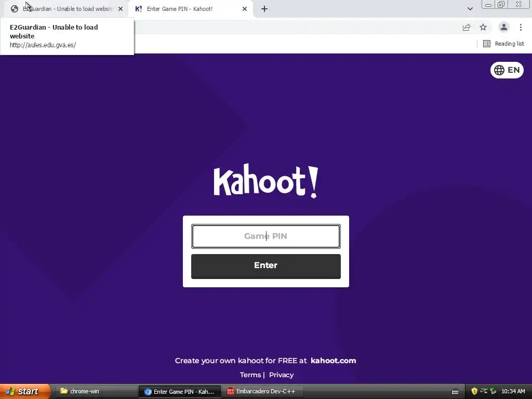Click the Kahoot! logo
The image size is (532, 399).
coord(265,181)
